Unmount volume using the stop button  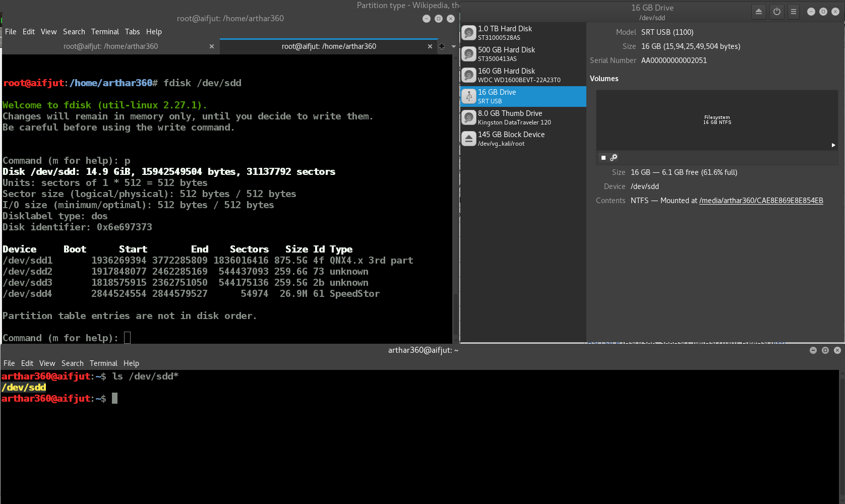[603, 158]
